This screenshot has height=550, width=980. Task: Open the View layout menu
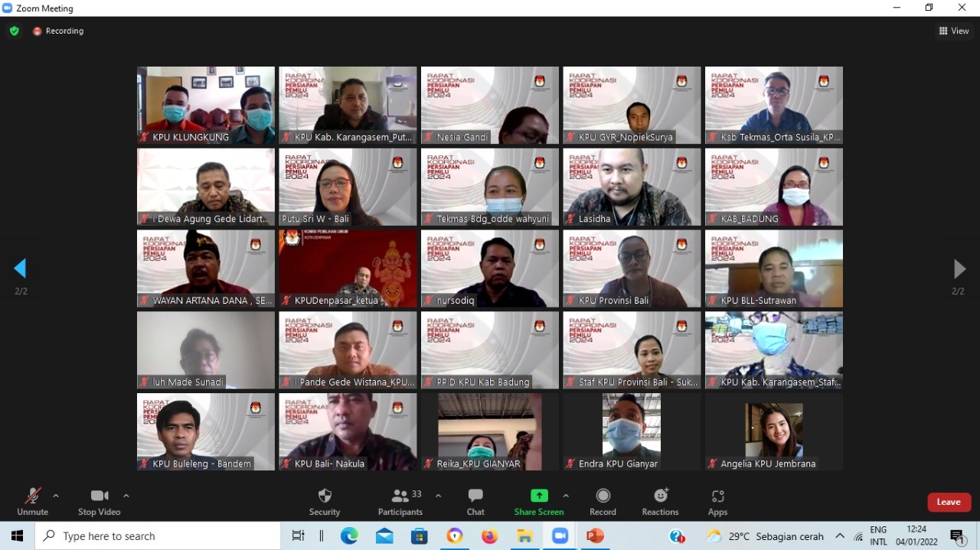[954, 31]
